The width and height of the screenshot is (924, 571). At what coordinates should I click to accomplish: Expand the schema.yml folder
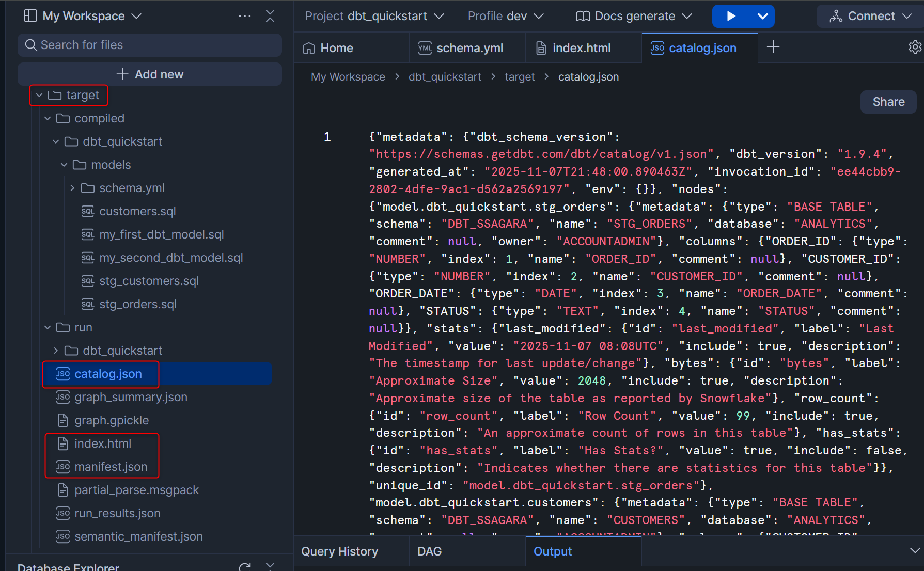(x=72, y=188)
